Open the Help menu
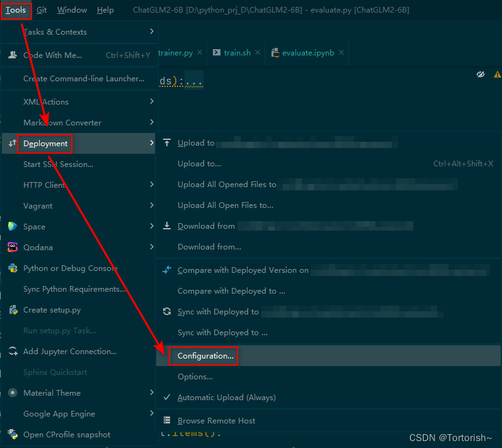Image resolution: width=502 pixels, height=448 pixels. 105,10
